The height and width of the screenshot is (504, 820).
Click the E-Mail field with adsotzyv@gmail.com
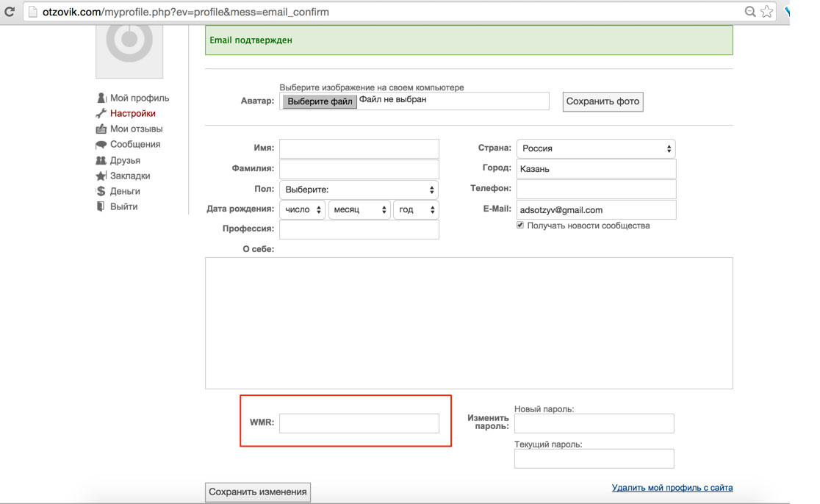(596, 209)
